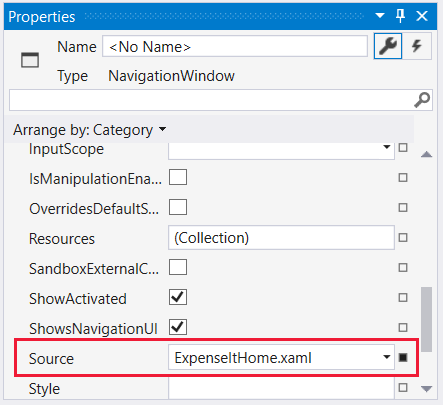
Task: Open the Source dropdown showing ExpenseItHome.xaml
Action: [281, 357]
